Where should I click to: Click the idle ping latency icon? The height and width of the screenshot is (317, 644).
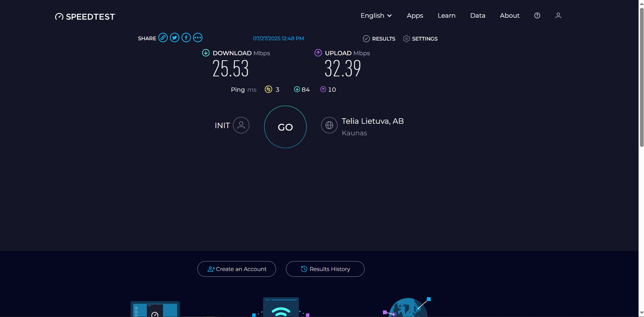(269, 89)
